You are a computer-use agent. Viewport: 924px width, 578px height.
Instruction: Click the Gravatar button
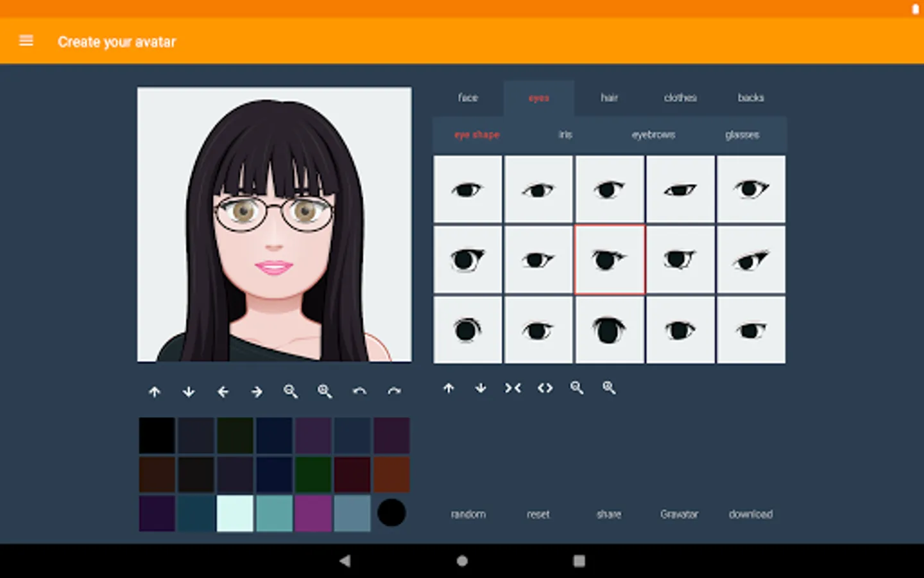pos(679,514)
